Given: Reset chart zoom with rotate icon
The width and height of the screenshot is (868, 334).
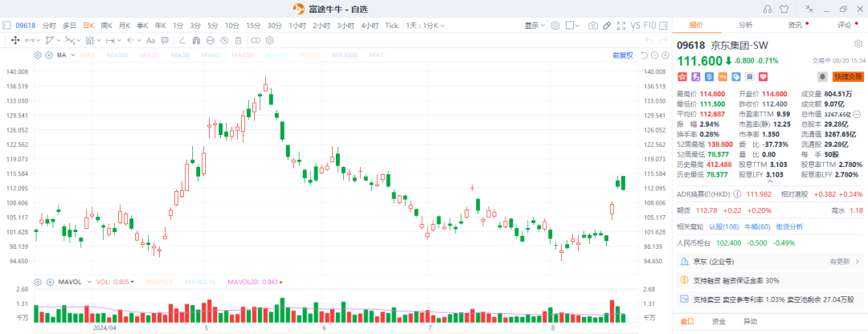Looking at the screenshot, I should (x=644, y=55).
